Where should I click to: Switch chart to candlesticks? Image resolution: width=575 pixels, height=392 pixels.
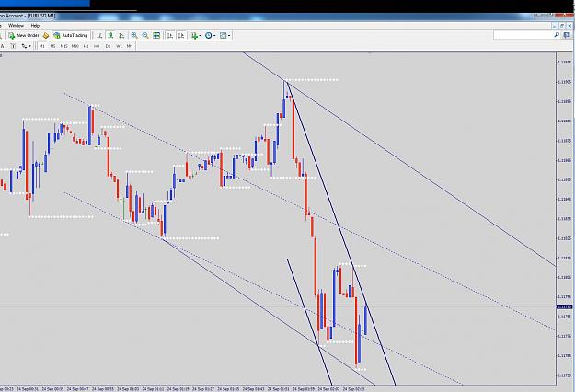[110, 36]
